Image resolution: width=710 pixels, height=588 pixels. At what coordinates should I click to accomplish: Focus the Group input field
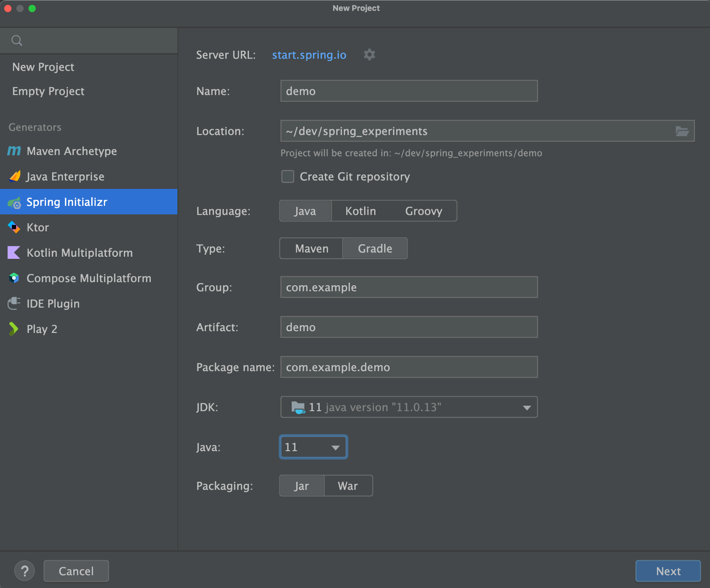point(409,287)
